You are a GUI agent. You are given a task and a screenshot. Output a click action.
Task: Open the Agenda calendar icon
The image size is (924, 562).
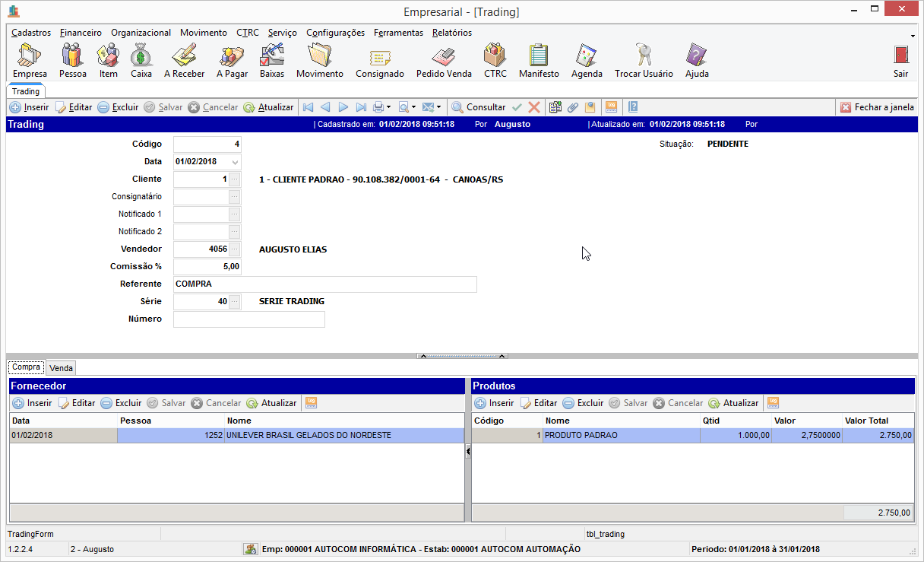click(x=587, y=61)
